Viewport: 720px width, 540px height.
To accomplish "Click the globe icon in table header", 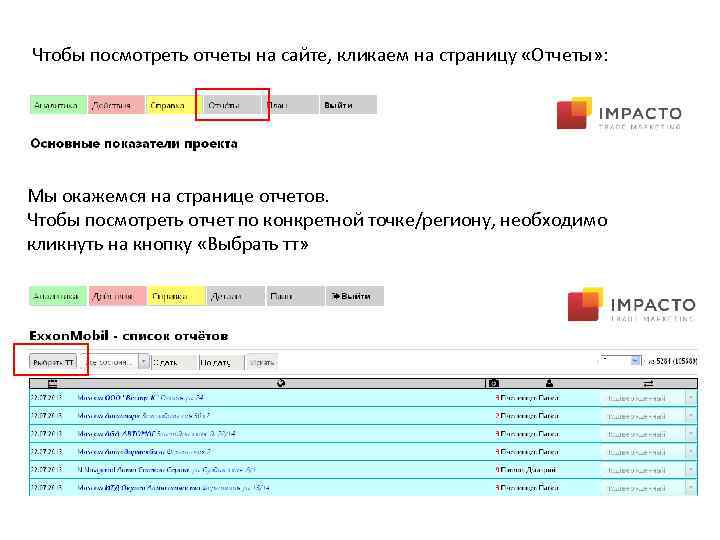I will coord(281,383).
